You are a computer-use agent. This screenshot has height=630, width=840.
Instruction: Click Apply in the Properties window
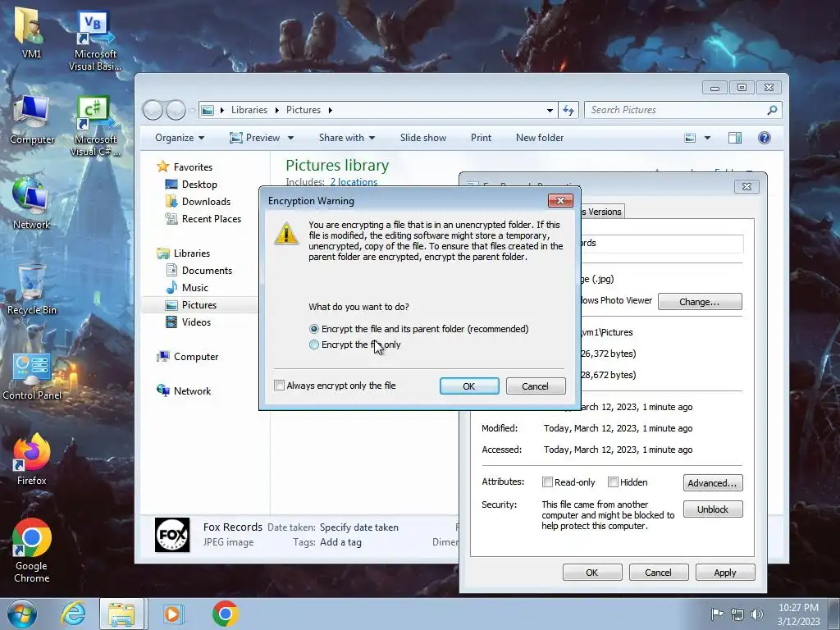[725, 572]
